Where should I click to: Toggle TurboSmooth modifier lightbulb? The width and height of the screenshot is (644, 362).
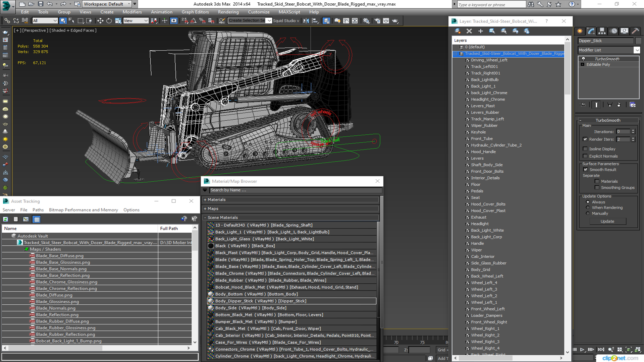(583, 59)
